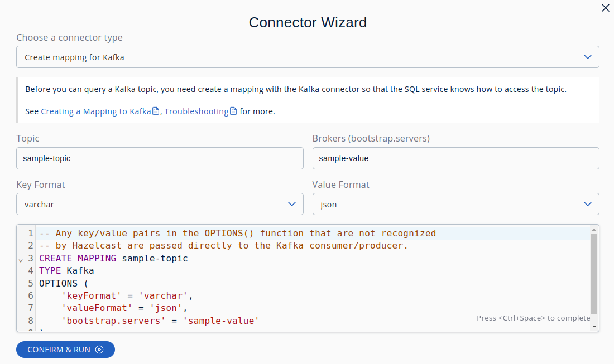614x364 pixels.
Task: Click the chevron icon on the Value Format selector
Action: pos(587,204)
